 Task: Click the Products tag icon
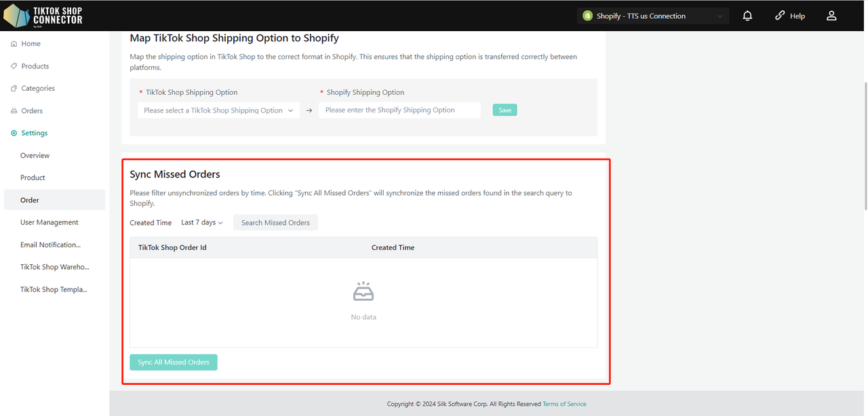14,66
